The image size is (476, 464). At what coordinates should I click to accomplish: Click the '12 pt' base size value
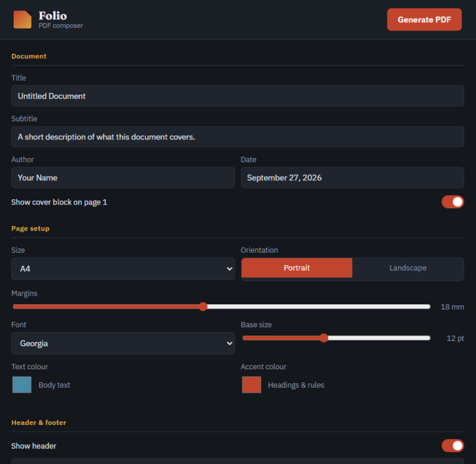455,338
